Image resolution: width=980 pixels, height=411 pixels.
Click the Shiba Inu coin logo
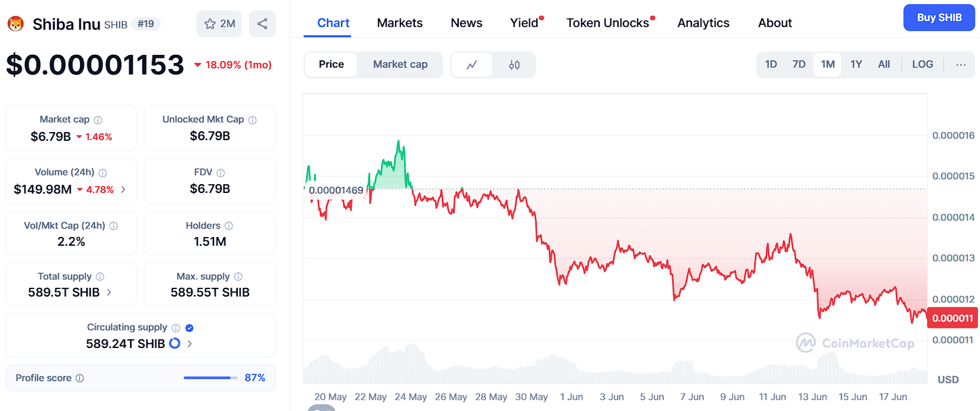click(x=16, y=24)
